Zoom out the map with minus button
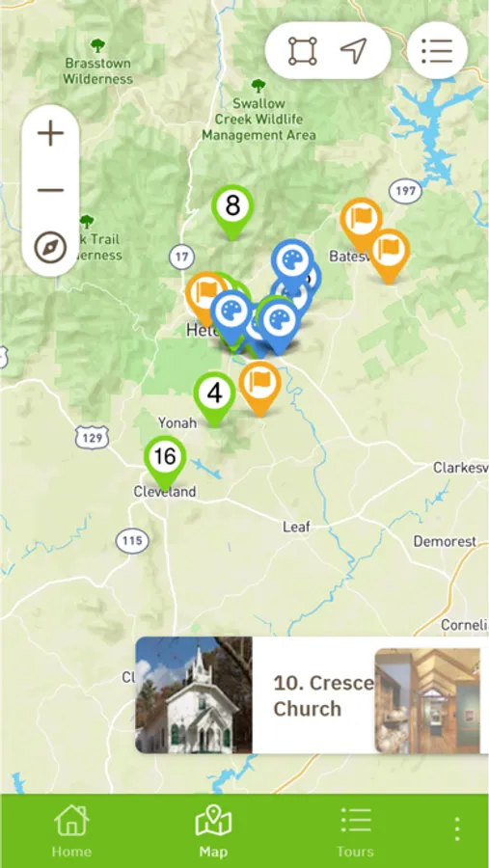Image resolution: width=489 pixels, height=868 pixels. coord(50,191)
